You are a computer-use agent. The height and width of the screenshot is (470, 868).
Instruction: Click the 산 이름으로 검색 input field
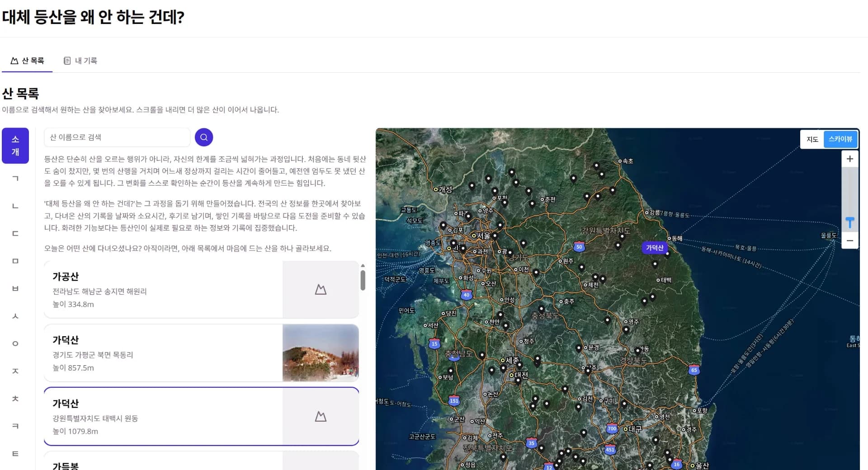pyautogui.click(x=117, y=137)
